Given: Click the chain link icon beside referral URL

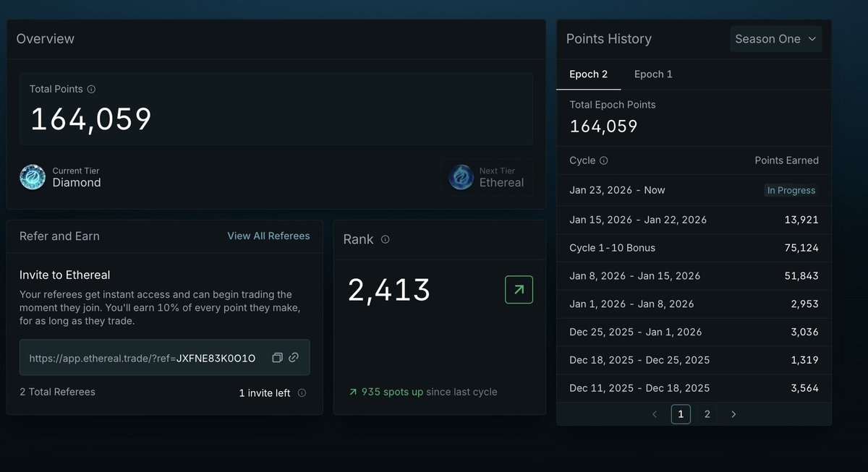Looking at the screenshot, I should pyautogui.click(x=294, y=358).
